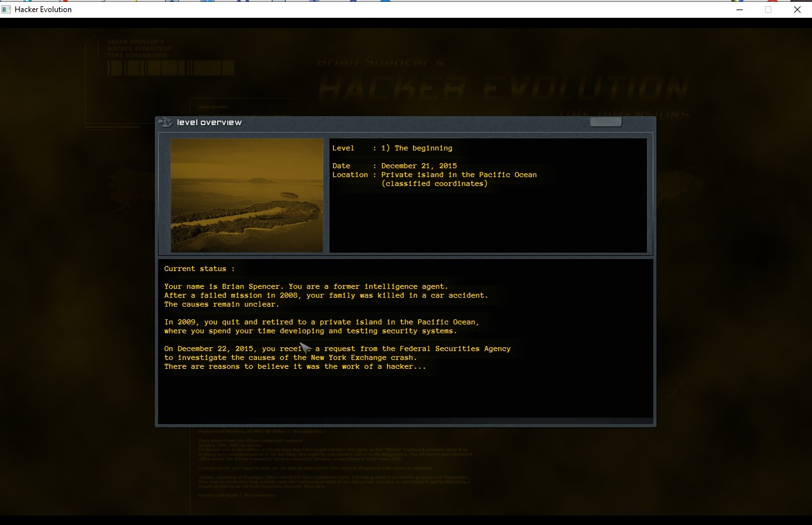
Task: Click the line 'Your name is Brian Spencer'
Action: click(306, 286)
